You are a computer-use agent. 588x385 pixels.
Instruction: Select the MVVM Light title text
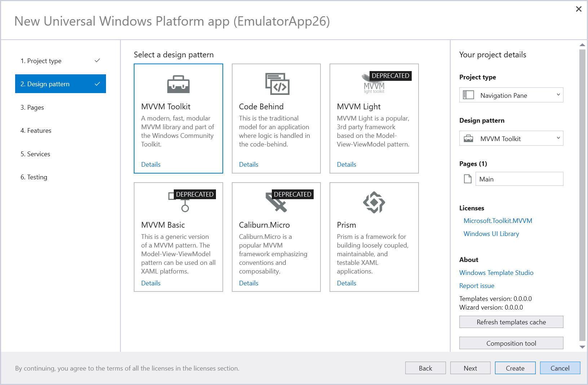359,106
